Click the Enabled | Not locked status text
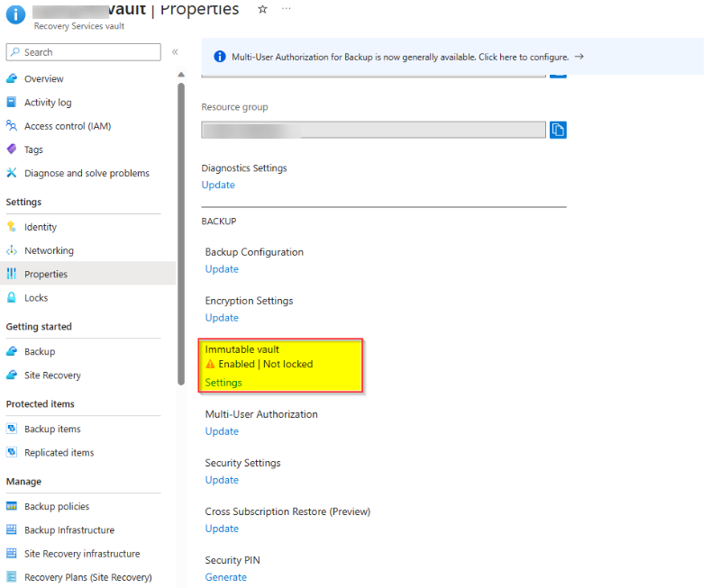The image size is (711, 588). click(265, 364)
